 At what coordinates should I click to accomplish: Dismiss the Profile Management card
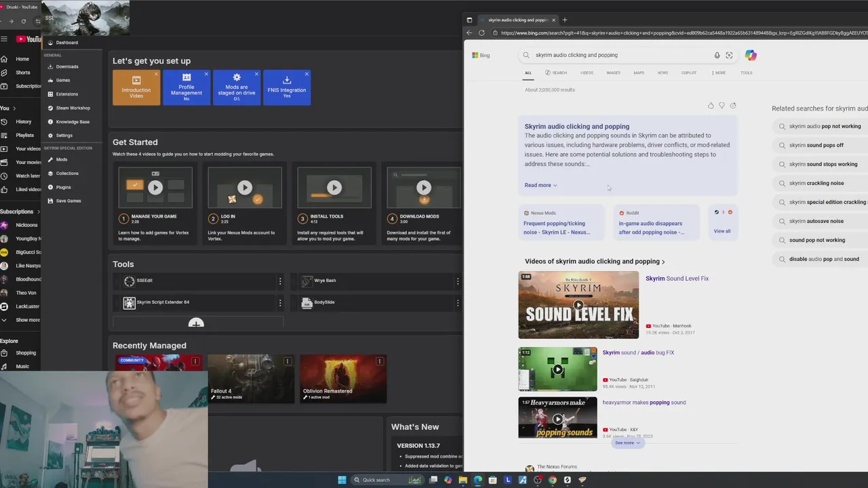[206, 74]
